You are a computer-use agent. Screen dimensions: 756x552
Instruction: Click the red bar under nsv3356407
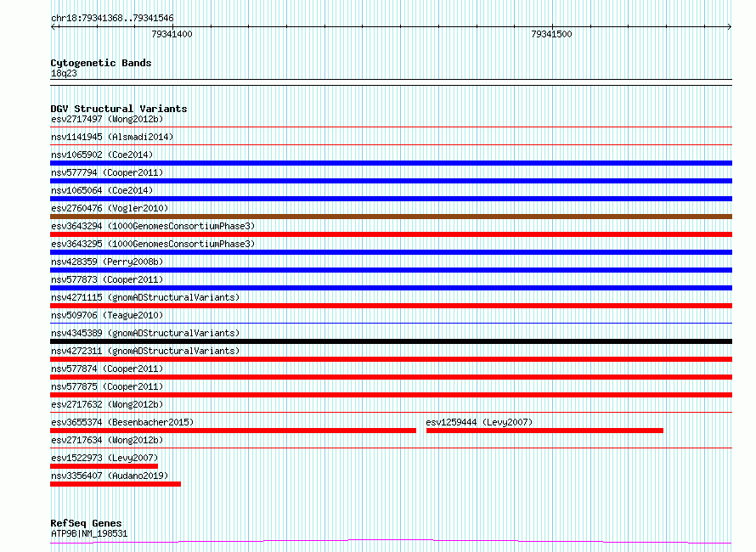pos(116,484)
